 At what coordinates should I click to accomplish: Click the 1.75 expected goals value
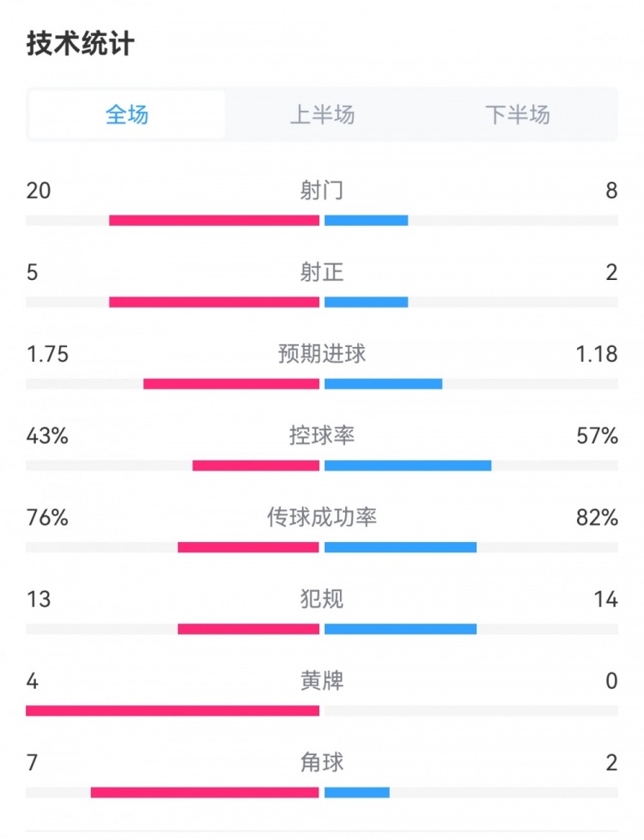coord(47,354)
